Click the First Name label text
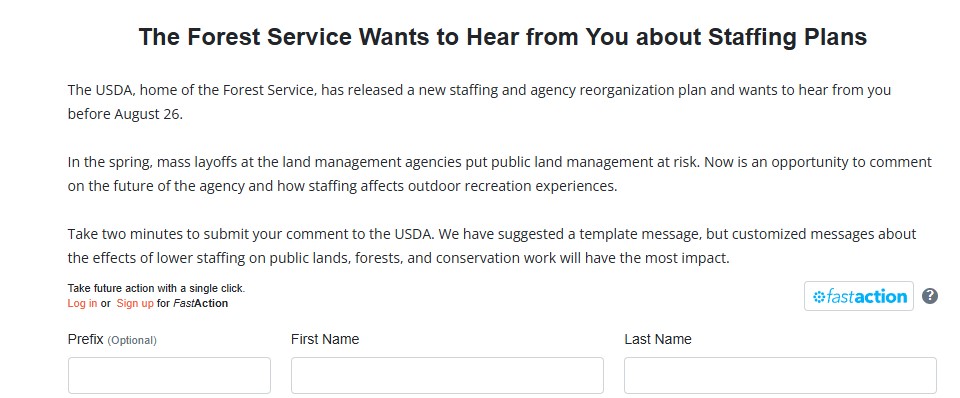The width and height of the screenshot is (960, 398). [x=324, y=339]
